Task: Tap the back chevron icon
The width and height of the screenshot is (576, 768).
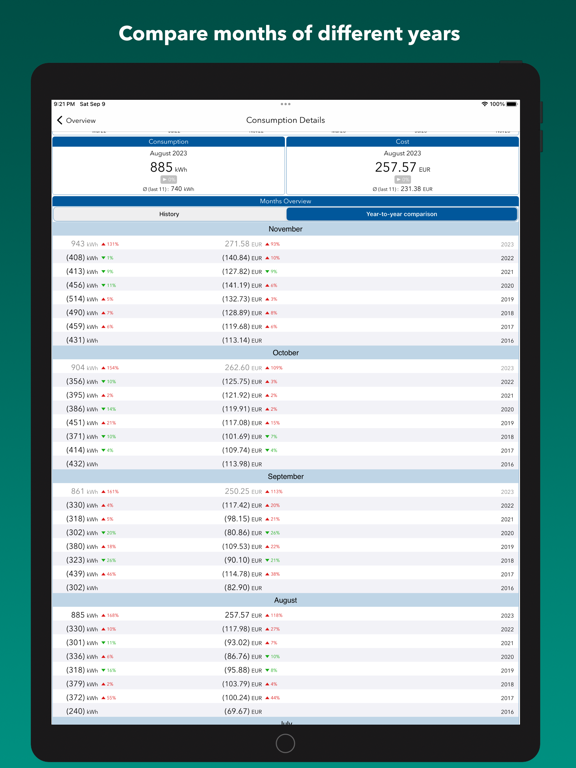Action: coord(60,120)
